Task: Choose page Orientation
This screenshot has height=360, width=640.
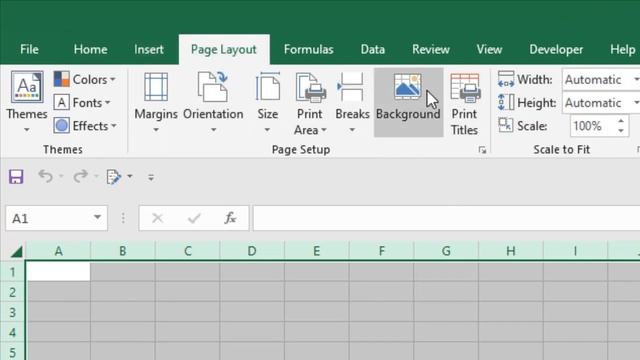Action: tap(213, 102)
